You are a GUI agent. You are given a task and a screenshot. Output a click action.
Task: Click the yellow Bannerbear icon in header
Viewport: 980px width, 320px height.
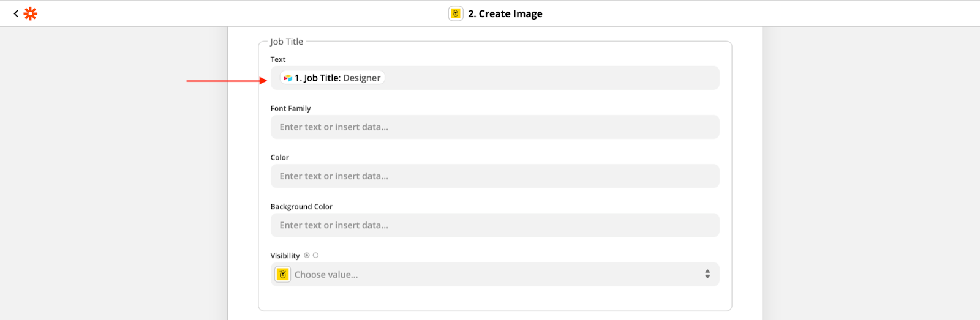[456, 13]
